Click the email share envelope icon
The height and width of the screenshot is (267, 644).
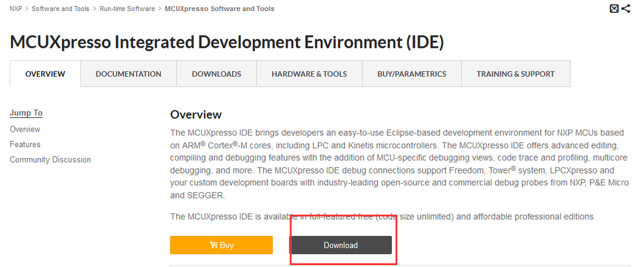click(x=614, y=8)
